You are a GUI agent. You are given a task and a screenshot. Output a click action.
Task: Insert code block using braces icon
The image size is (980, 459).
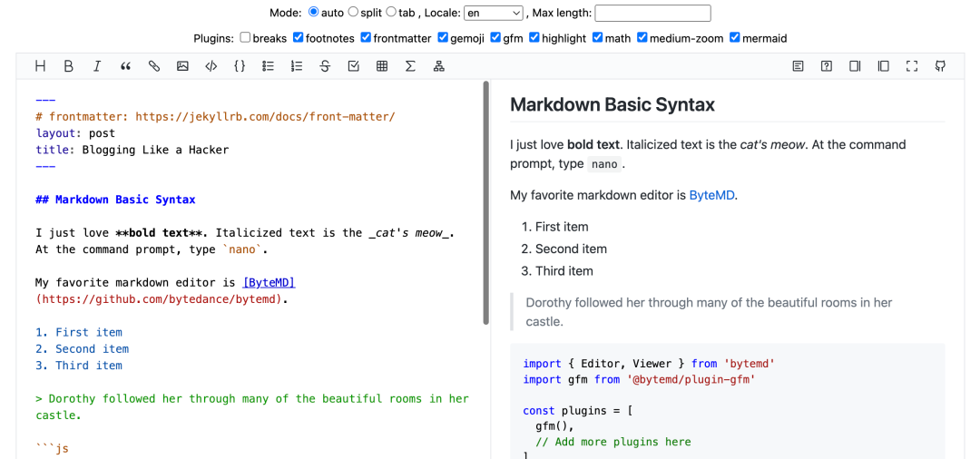pos(240,66)
